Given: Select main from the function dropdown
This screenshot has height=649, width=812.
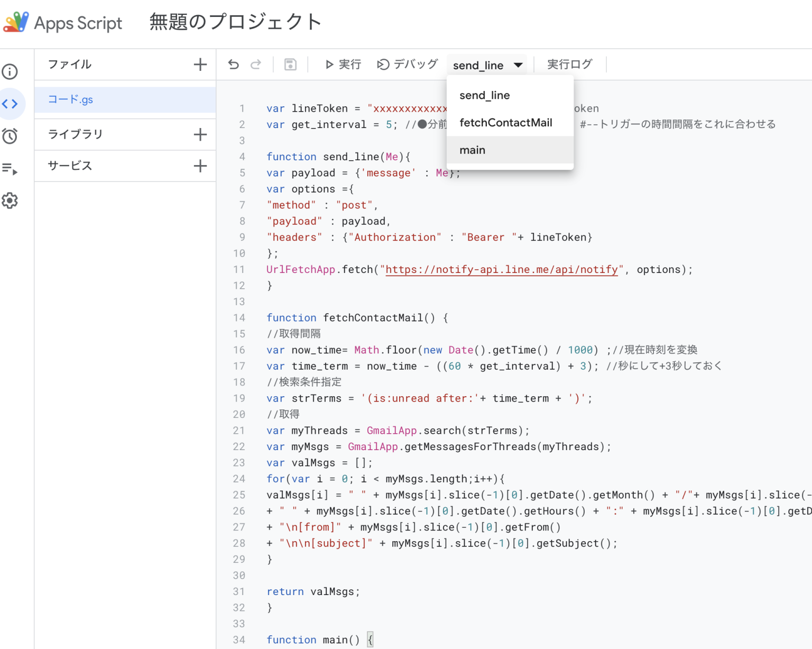Looking at the screenshot, I should [x=472, y=150].
